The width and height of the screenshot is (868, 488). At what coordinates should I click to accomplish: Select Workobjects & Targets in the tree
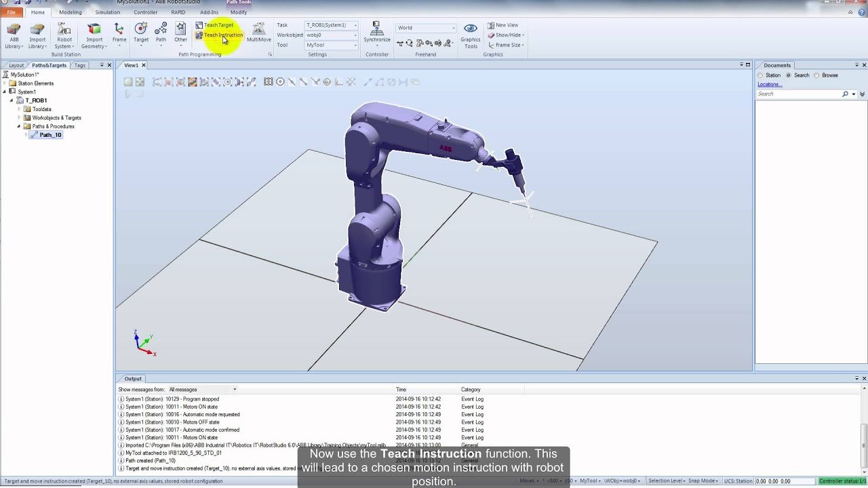coord(56,118)
